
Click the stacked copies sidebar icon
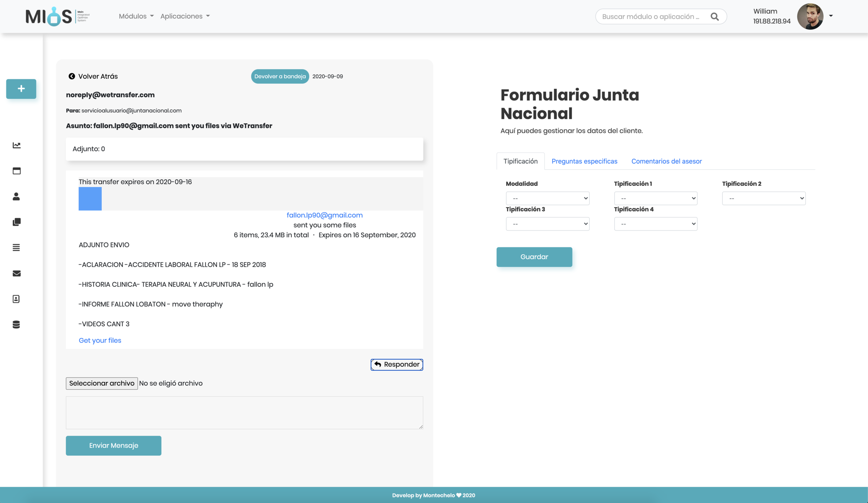(16, 222)
